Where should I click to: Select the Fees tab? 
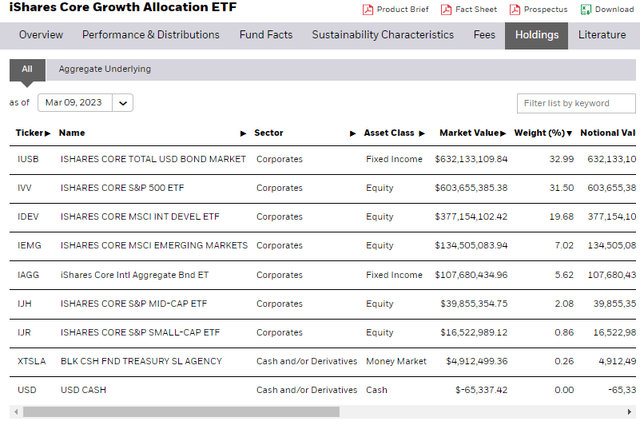(484, 35)
